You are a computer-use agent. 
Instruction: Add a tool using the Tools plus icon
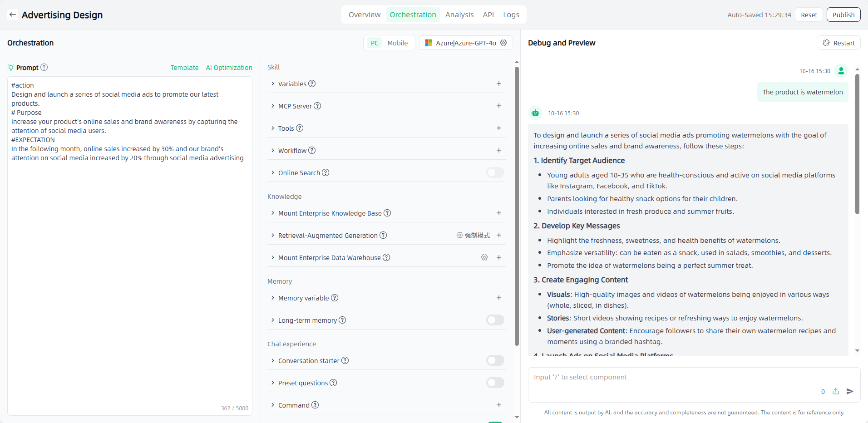498,128
